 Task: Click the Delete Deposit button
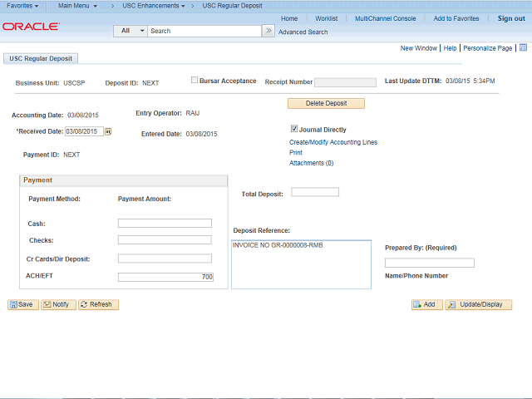coord(326,103)
